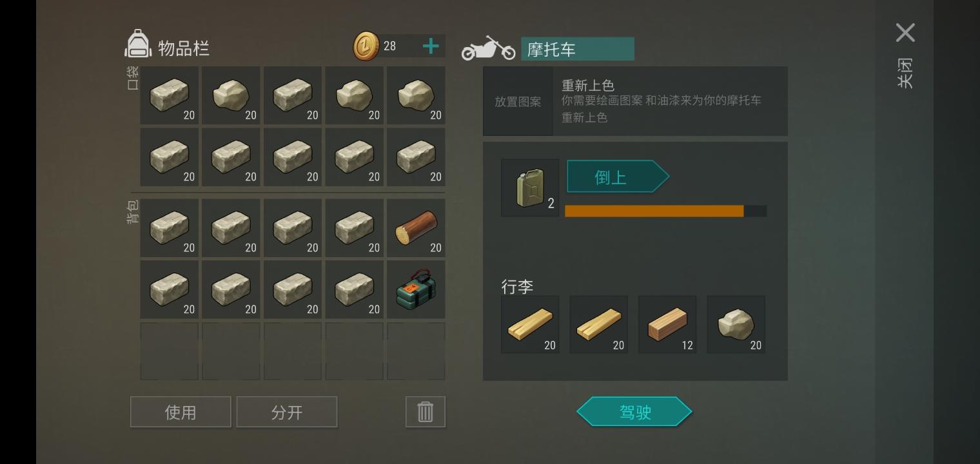The width and height of the screenshot is (980, 464).
Task: Click the trash can delete icon
Action: pyautogui.click(x=426, y=412)
